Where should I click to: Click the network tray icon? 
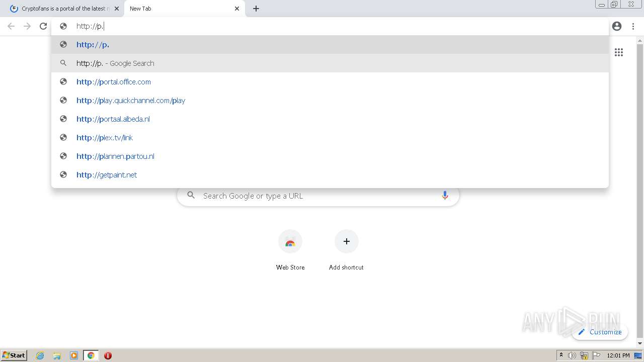click(x=584, y=355)
